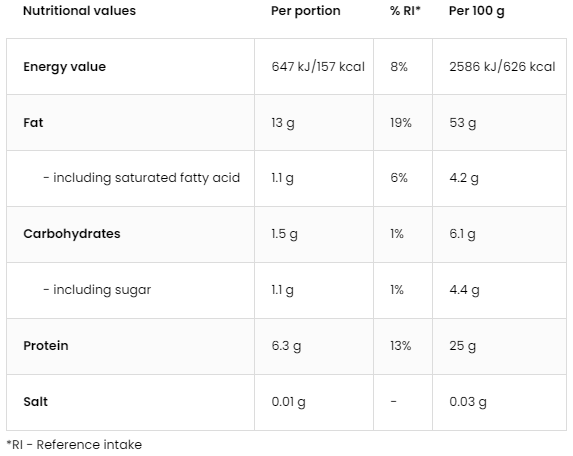This screenshot has height=456, width=573.
Task: Select the RI - Reference intake footnote
Action: pyautogui.click(x=74, y=445)
